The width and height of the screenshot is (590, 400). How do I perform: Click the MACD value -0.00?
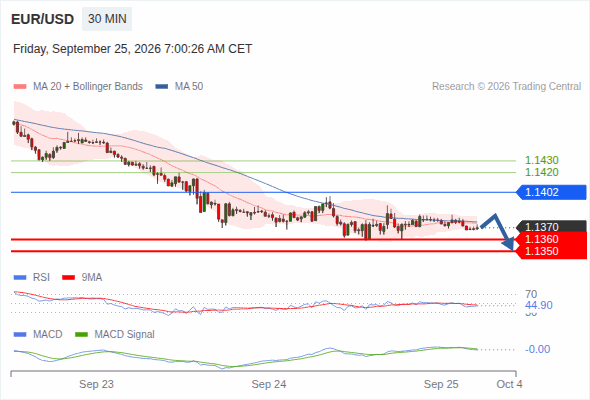click(538, 349)
